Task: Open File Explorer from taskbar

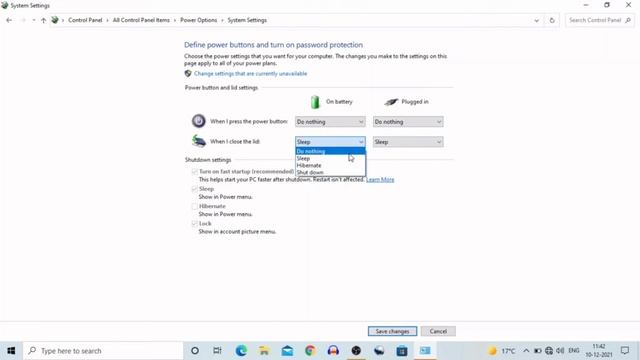Action: [264, 351]
